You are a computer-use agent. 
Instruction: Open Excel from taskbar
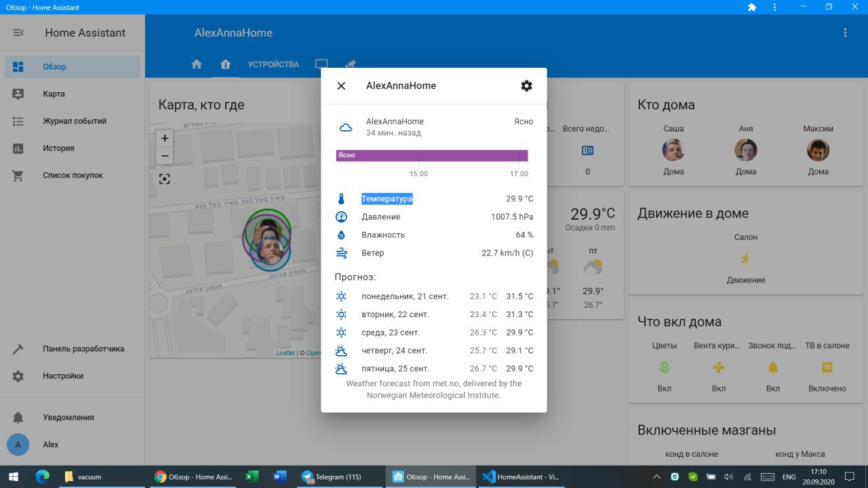252,476
